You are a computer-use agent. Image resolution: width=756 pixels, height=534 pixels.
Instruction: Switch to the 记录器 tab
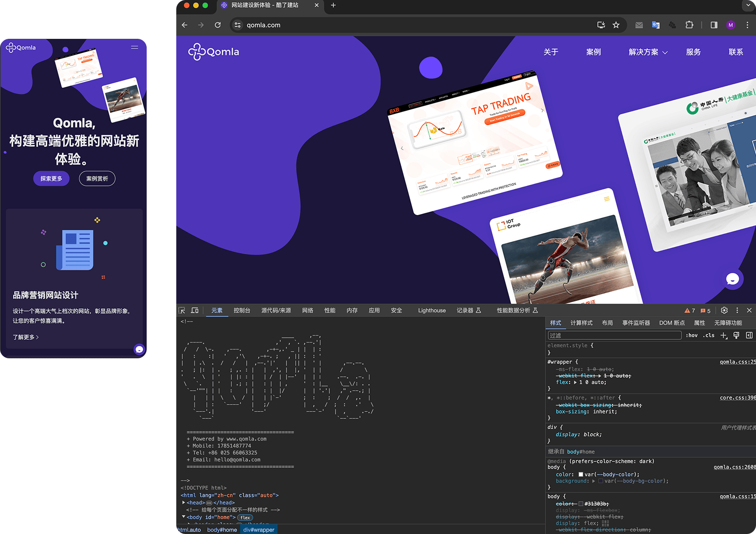pos(469,311)
